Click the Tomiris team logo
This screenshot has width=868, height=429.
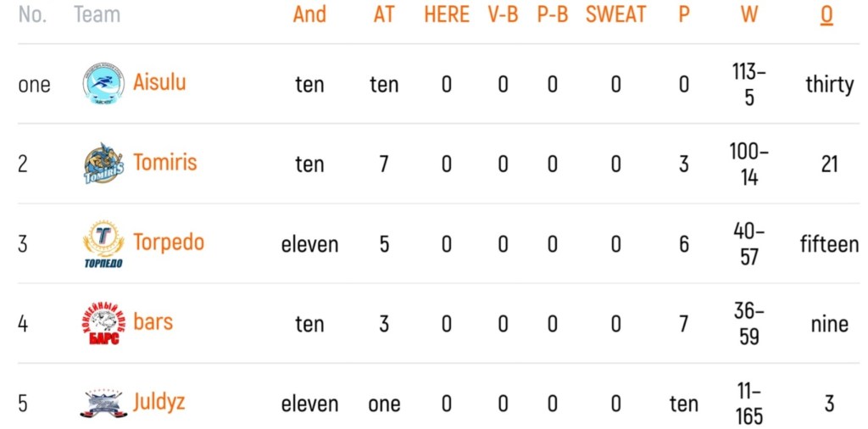103,164
